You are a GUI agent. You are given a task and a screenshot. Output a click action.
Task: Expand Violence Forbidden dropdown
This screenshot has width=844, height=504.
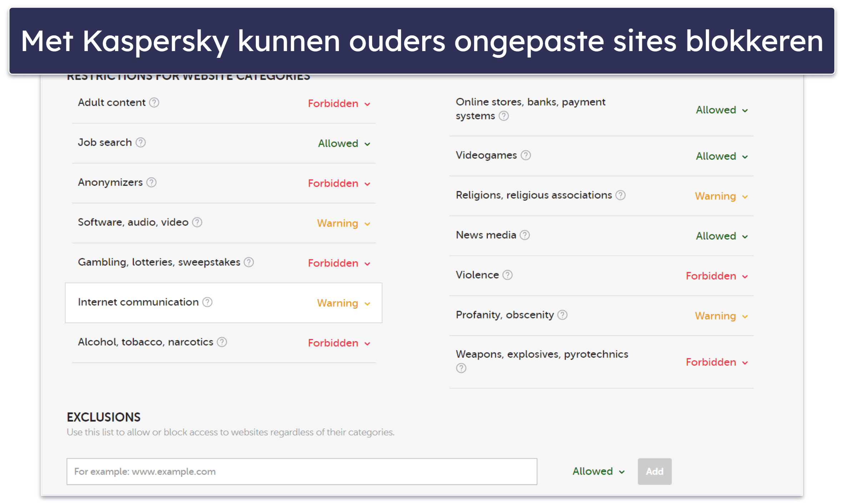(x=717, y=276)
